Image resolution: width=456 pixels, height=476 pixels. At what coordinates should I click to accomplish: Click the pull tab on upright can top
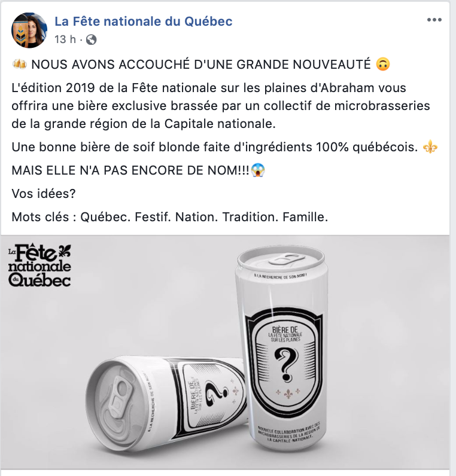pyautogui.click(x=287, y=260)
